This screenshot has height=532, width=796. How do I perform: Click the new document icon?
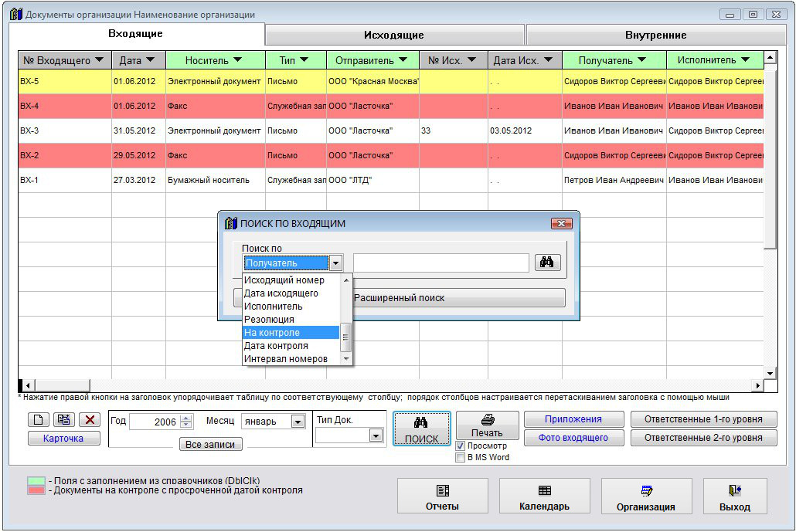(39, 420)
